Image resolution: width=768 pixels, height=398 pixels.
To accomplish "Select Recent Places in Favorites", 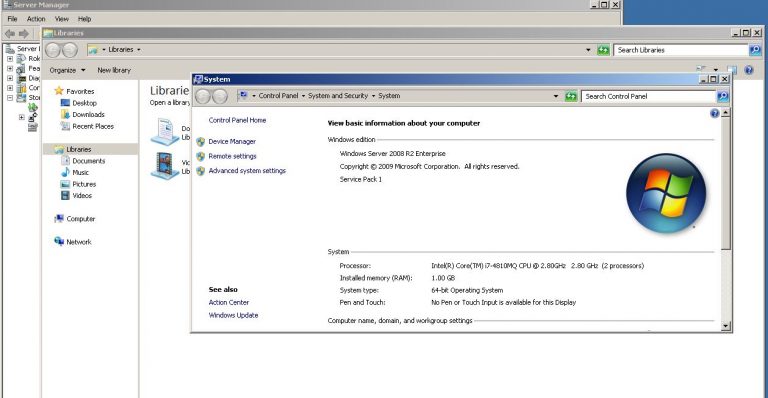I will tap(93, 126).
